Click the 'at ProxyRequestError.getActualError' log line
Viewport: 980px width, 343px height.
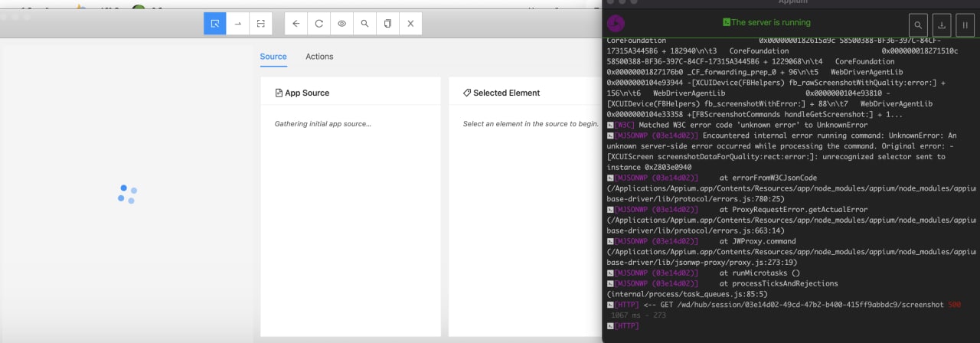792,220
